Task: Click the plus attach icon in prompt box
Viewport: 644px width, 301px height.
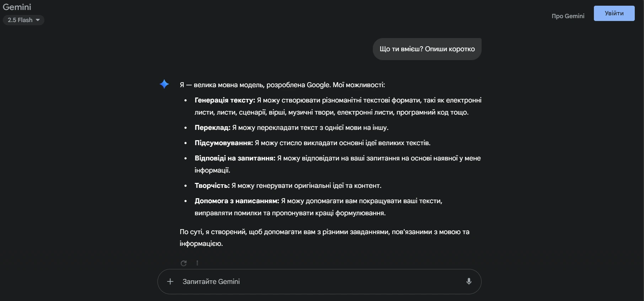Action: coord(170,281)
